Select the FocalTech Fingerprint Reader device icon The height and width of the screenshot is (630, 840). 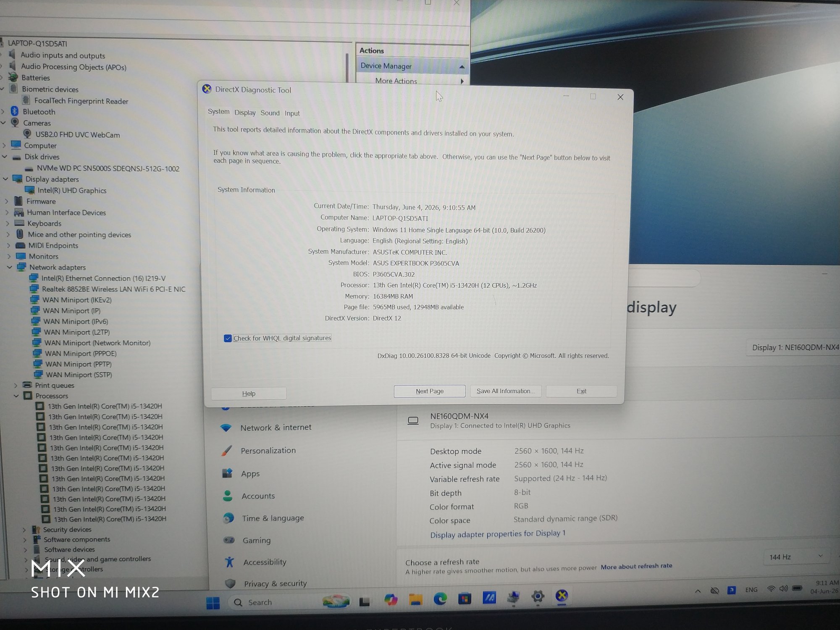26,100
